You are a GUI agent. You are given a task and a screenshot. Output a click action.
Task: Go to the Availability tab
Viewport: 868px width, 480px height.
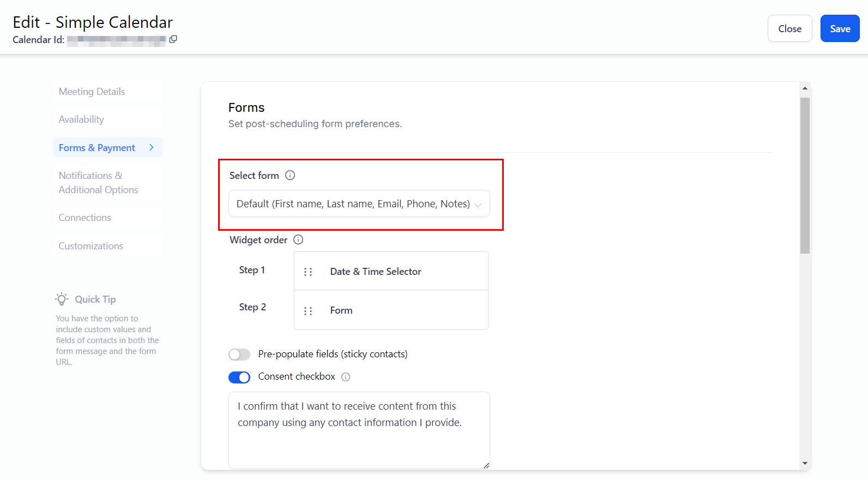tap(81, 119)
